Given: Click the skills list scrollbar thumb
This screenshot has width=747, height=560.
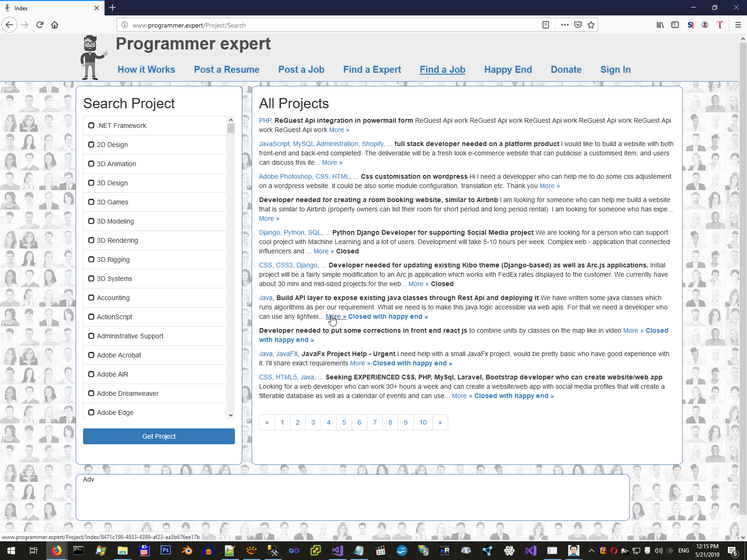Looking at the screenshot, I should point(231,128).
